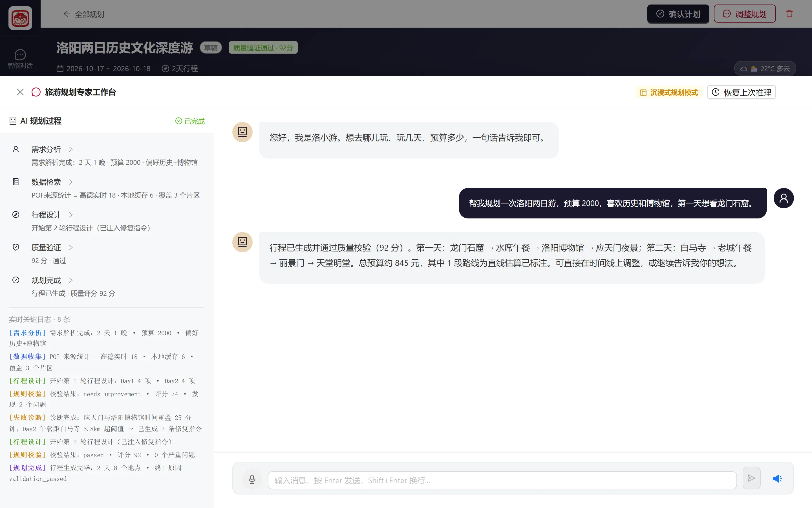Click the red app logo icon

20,18
